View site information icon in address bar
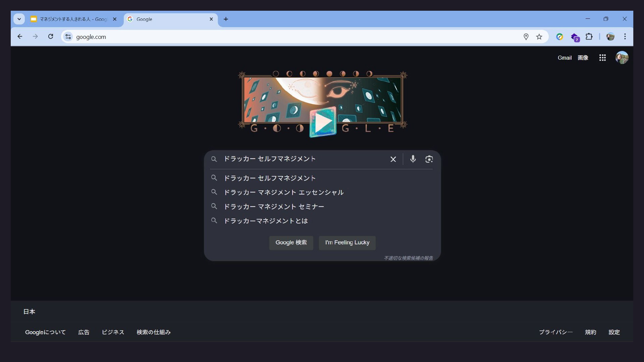644x362 pixels. 68,37
